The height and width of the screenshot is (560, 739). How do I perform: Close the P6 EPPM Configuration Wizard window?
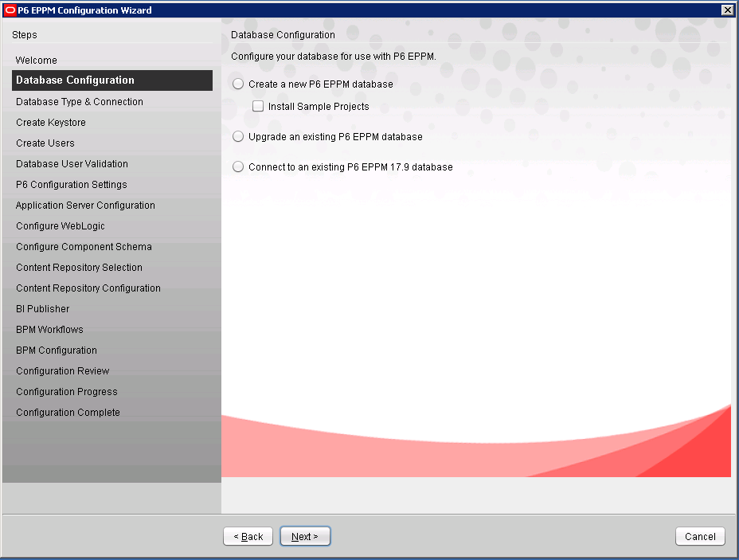click(727, 10)
